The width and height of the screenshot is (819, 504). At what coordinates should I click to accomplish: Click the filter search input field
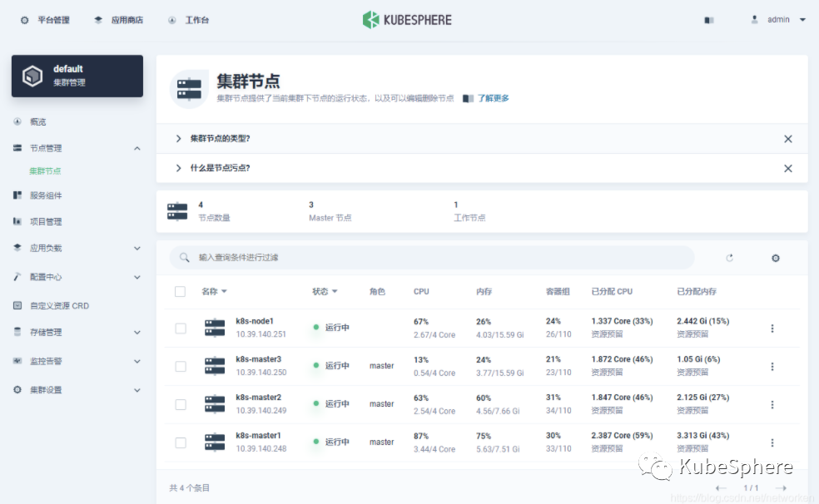point(432,257)
